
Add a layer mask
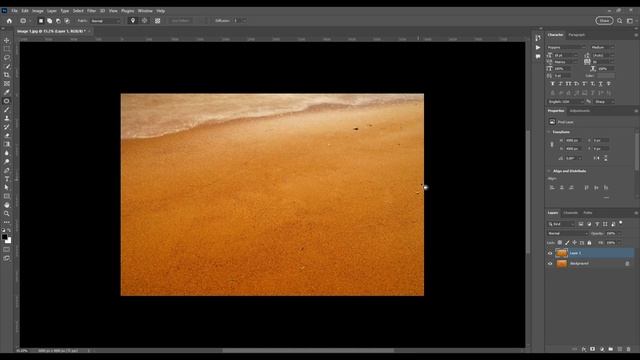593,349
